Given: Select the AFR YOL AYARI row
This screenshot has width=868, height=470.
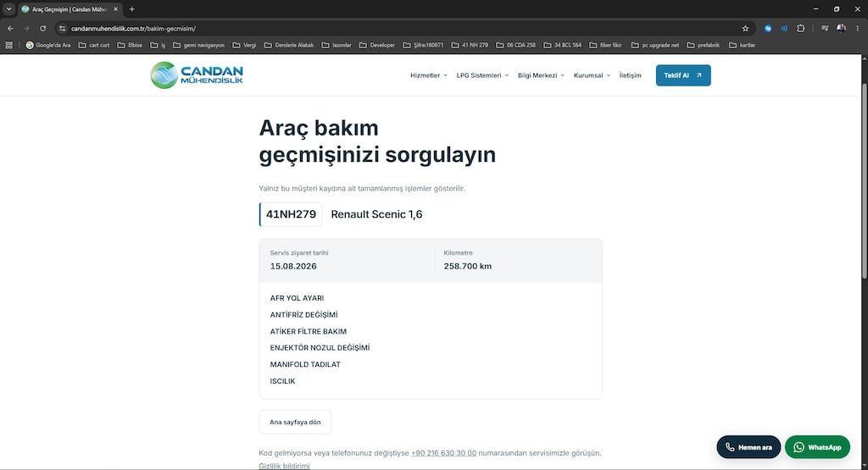Looking at the screenshot, I should 297,298.
